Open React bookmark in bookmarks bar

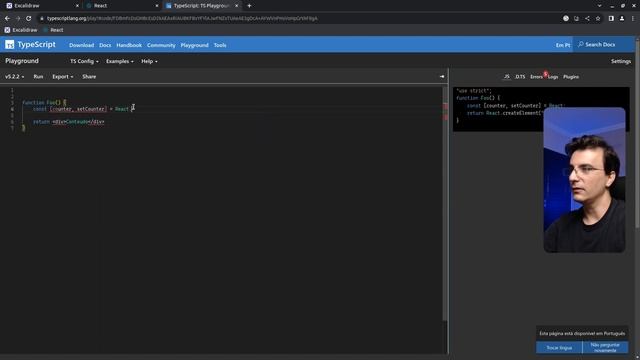[x=53, y=30]
